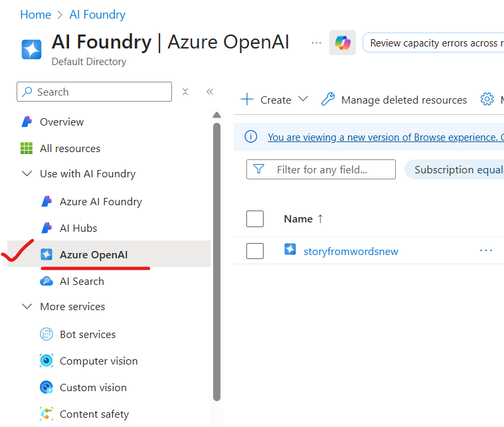
Task: Open Custom vision menu item
Action: (x=93, y=387)
